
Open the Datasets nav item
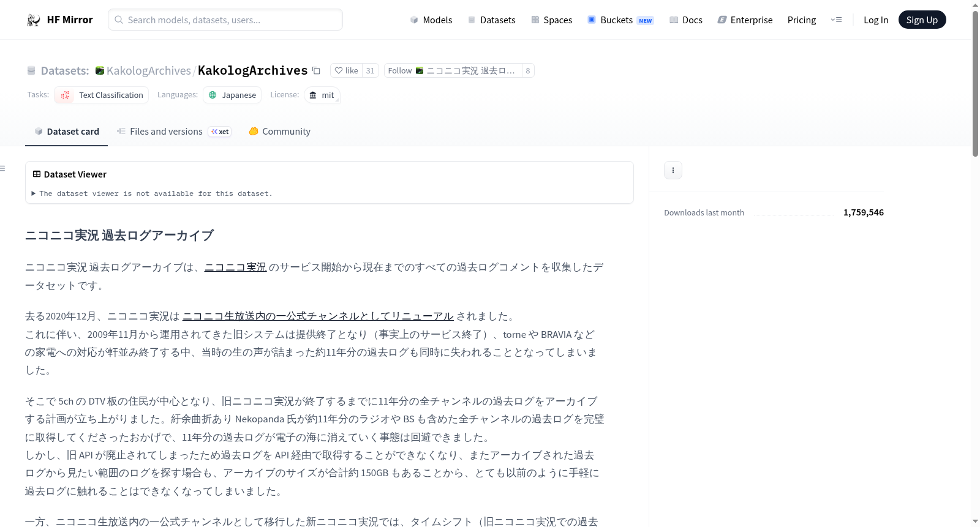[x=491, y=20]
